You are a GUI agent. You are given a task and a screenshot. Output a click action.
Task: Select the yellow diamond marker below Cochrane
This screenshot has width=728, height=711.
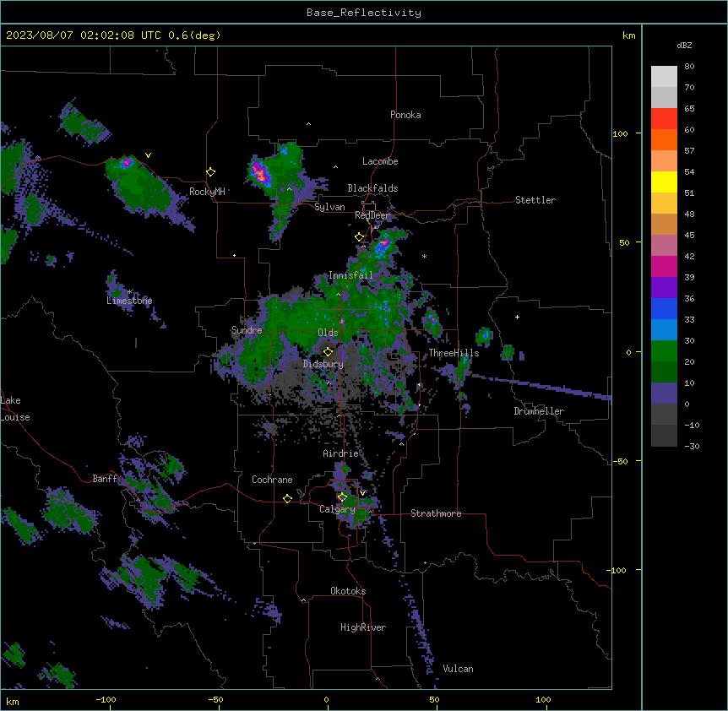(287, 498)
